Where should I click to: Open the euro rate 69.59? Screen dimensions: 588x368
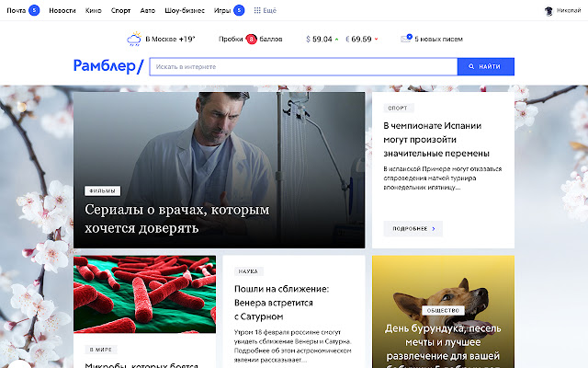(358, 39)
